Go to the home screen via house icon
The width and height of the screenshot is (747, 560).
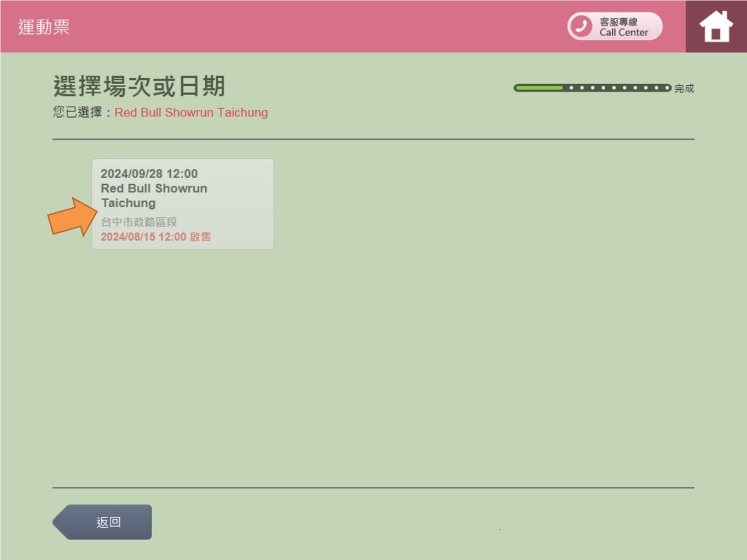(716, 27)
